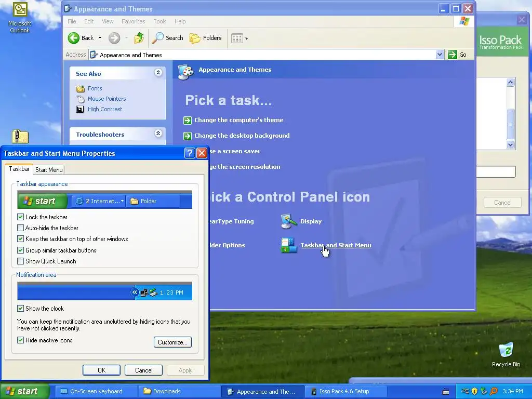Go up one folder level icon
532x399 pixels.
pos(139,38)
